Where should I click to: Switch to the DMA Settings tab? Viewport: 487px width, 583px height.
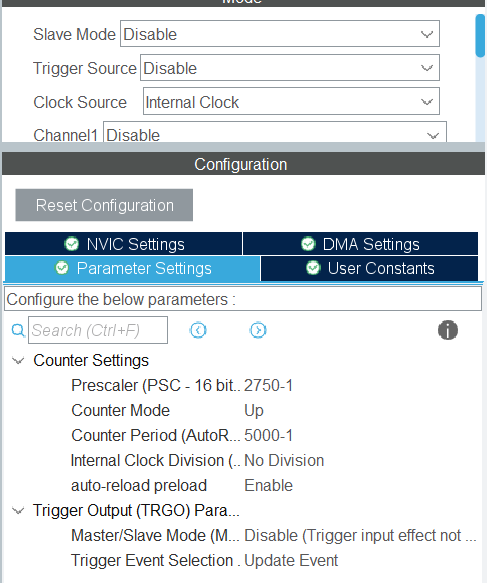coord(360,244)
